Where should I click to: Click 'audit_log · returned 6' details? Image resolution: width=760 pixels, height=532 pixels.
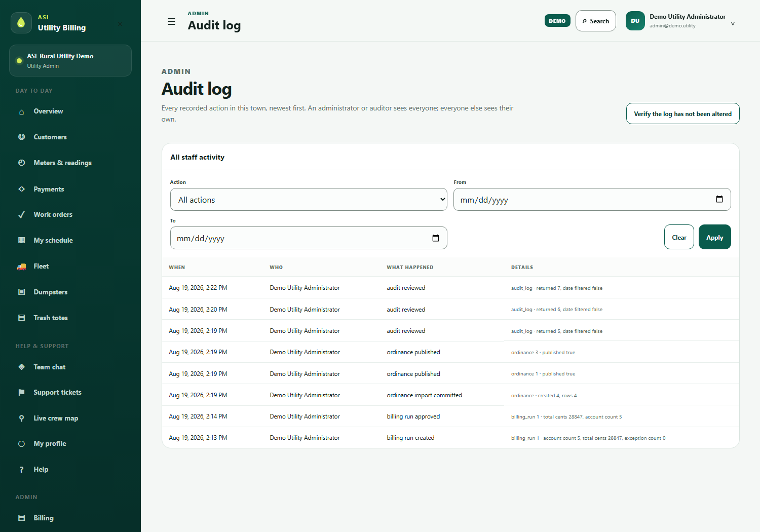click(556, 310)
